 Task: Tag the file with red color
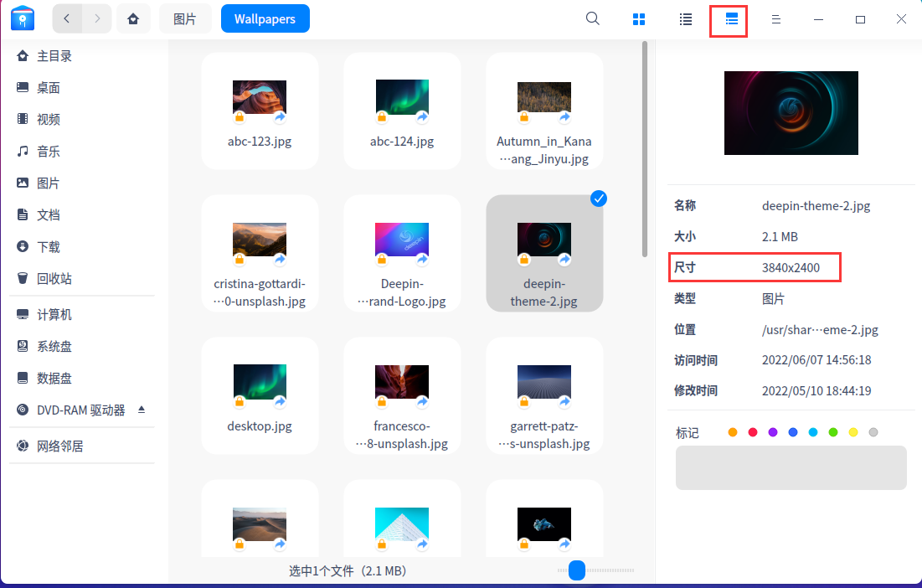(753, 432)
